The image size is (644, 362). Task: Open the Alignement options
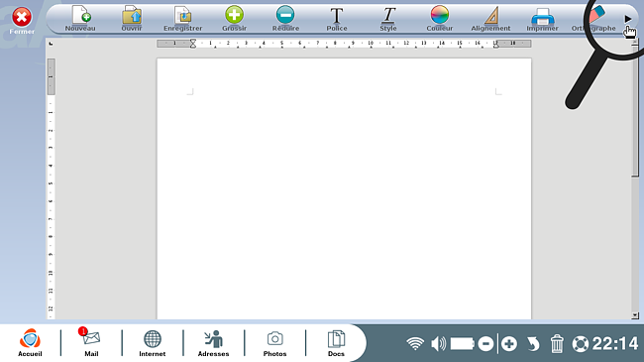pyautogui.click(x=490, y=19)
